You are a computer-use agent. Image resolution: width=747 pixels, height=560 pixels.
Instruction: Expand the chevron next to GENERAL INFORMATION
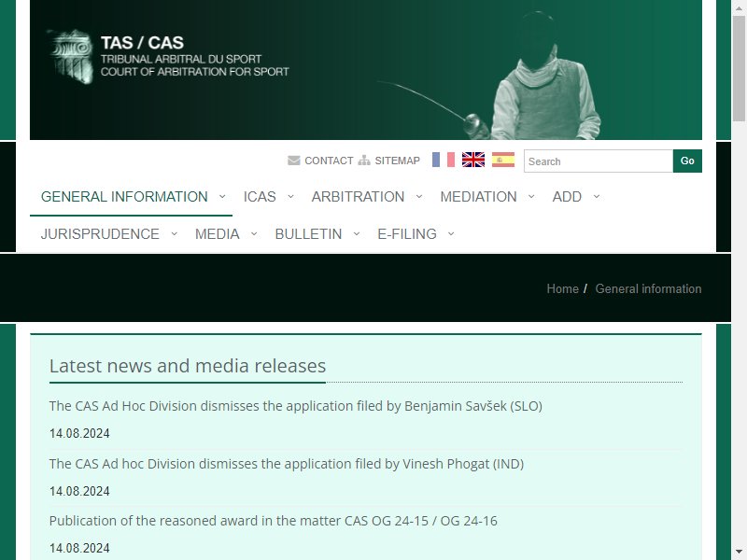point(222,197)
